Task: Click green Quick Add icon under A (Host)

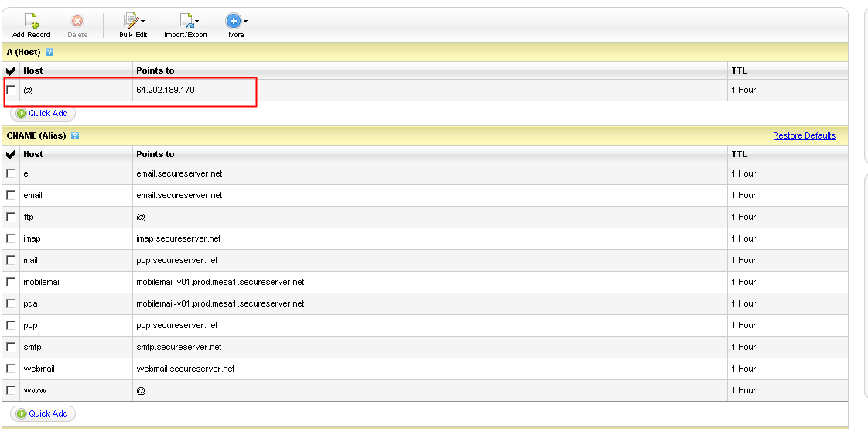Action: (x=22, y=113)
